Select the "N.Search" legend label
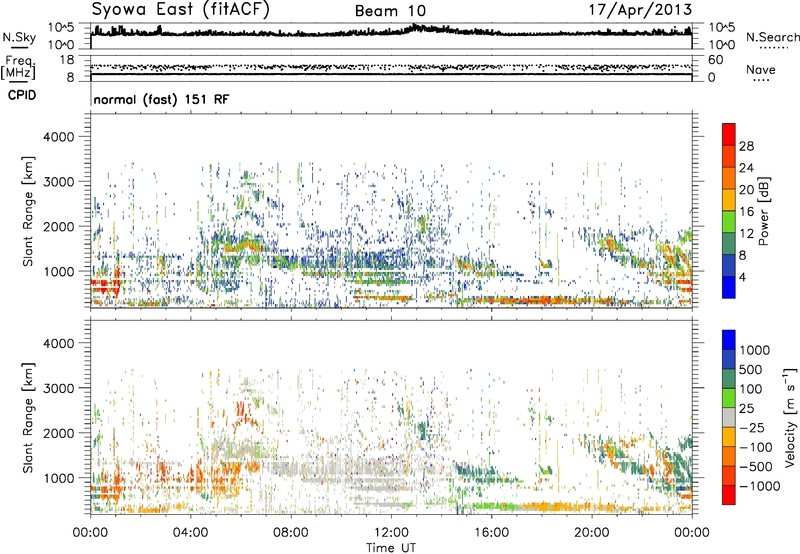 772,37
